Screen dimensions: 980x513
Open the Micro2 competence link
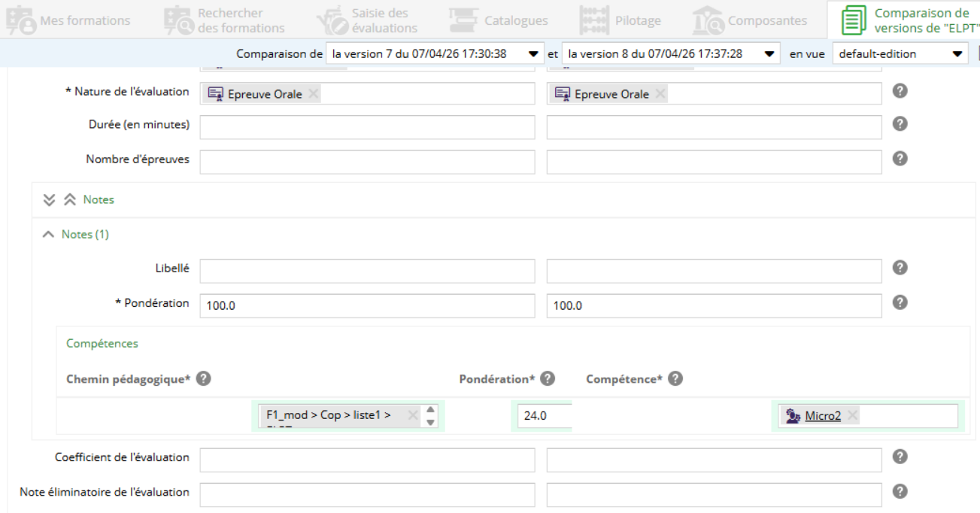(822, 416)
